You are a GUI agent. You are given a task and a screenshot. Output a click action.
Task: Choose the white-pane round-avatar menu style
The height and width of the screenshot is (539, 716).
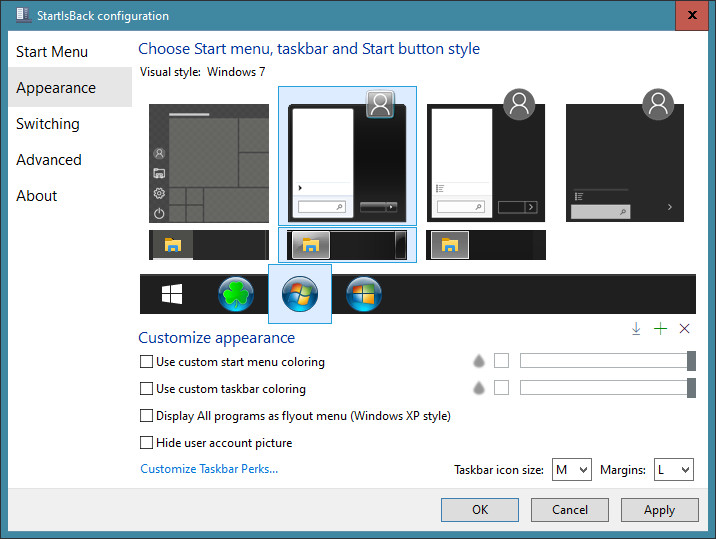486,155
